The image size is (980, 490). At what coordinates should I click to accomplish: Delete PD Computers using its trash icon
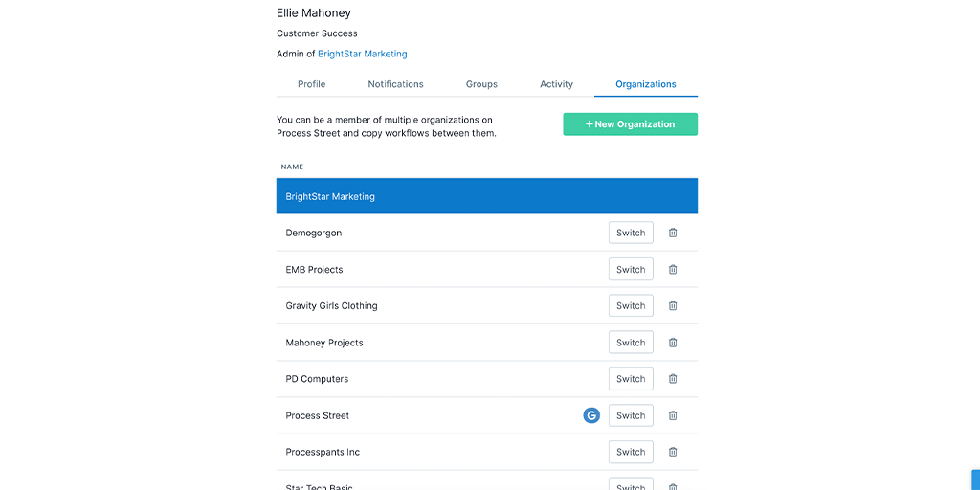point(673,379)
